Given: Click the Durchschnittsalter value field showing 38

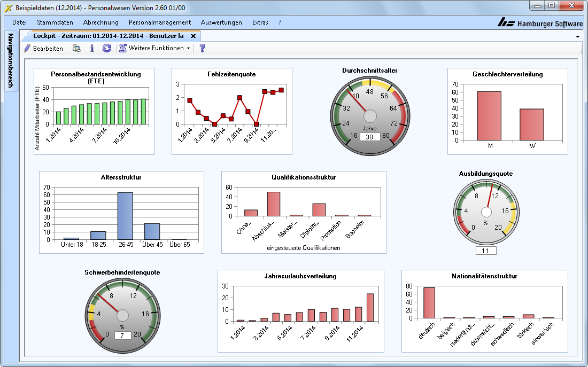Looking at the screenshot, I should pyautogui.click(x=370, y=137).
